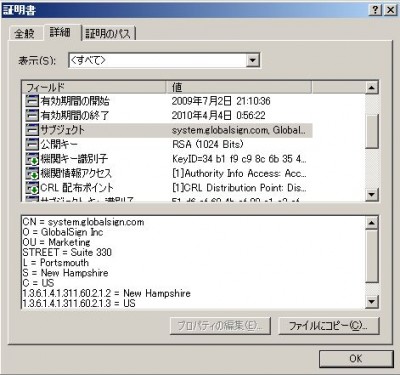Click the 機関情報アクセス extension icon
The height and width of the screenshot is (375, 400).
pyautogui.click(x=32, y=173)
